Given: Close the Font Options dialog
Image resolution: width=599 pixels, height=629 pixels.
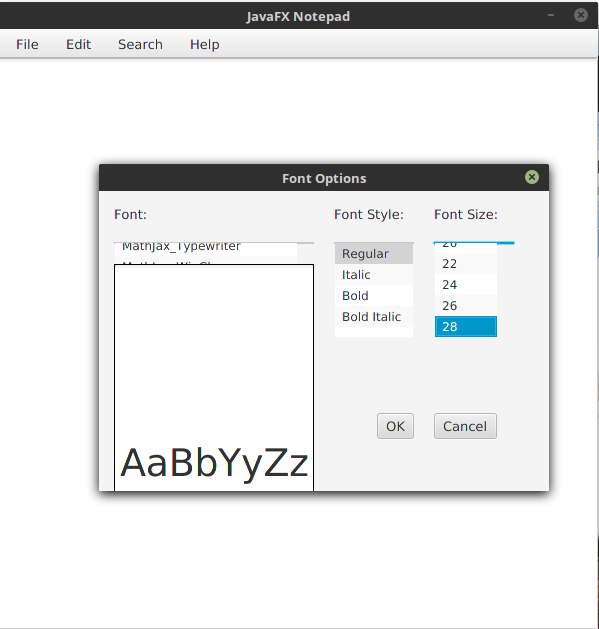Looking at the screenshot, I should [x=532, y=177].
